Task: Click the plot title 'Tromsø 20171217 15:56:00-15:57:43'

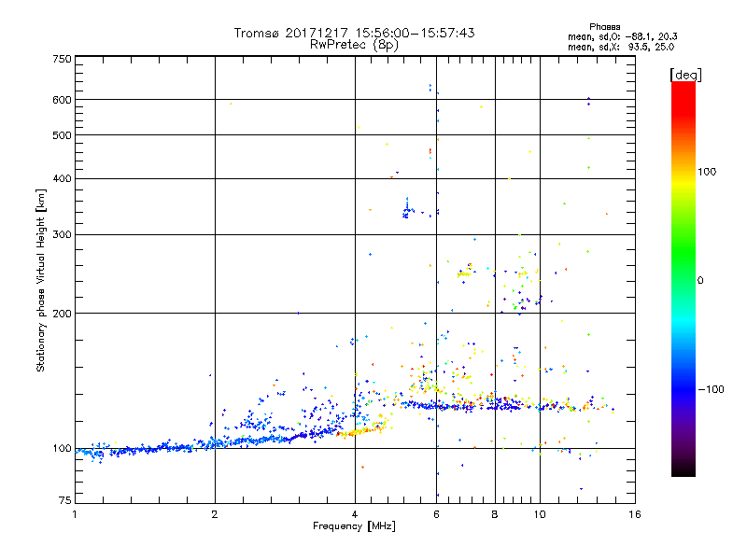Action: click(354, 33)
